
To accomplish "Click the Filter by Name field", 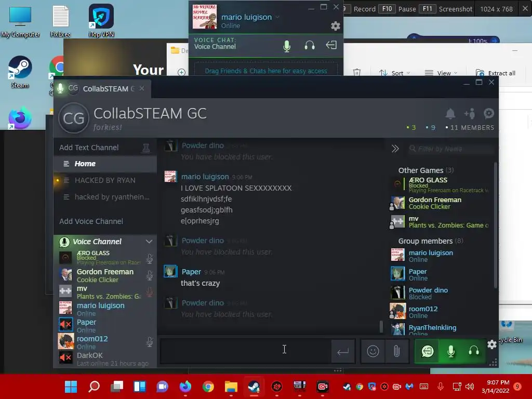I will (x=450, y=149).
